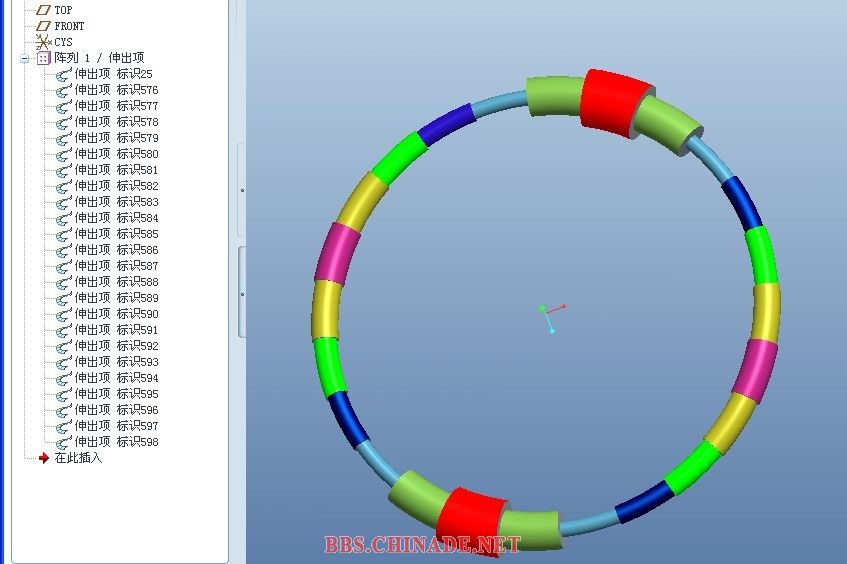The image size is (847, 564).
Task: Click the feature icon of 伸出项 标识590
Action: point(63,314)
